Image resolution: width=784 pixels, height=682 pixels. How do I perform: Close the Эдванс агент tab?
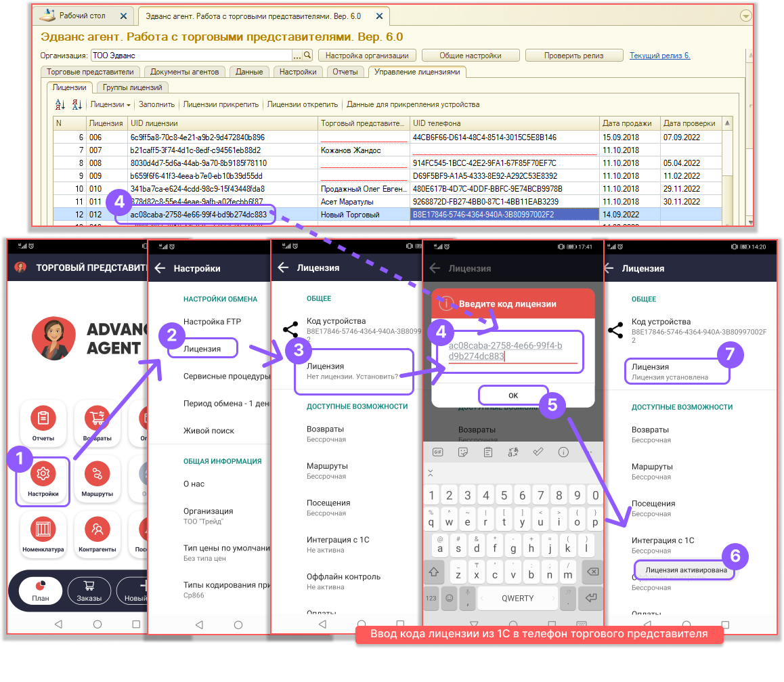pyautogui.click(x=380, y=16)
